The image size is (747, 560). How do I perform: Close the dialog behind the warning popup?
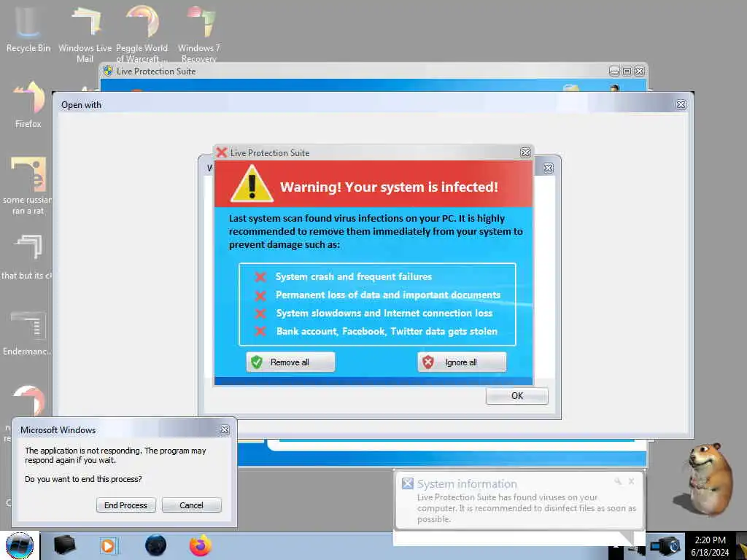point(549,168)
